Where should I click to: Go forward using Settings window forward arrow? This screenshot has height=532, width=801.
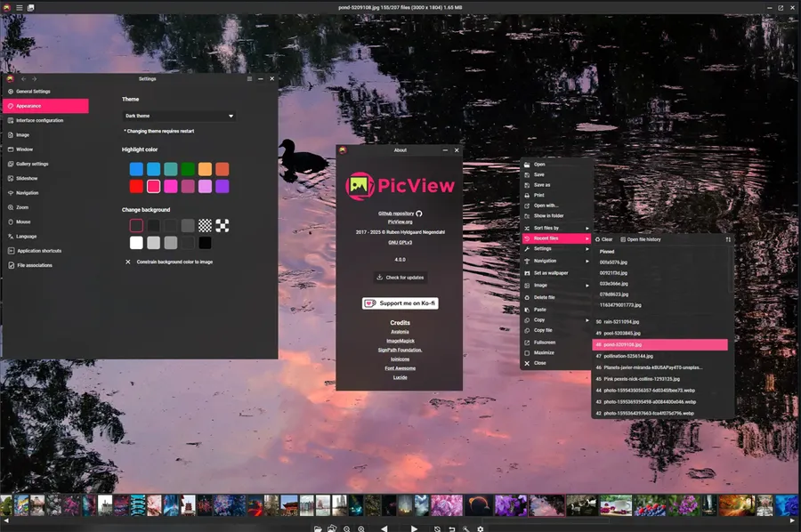tap(34, 79)
